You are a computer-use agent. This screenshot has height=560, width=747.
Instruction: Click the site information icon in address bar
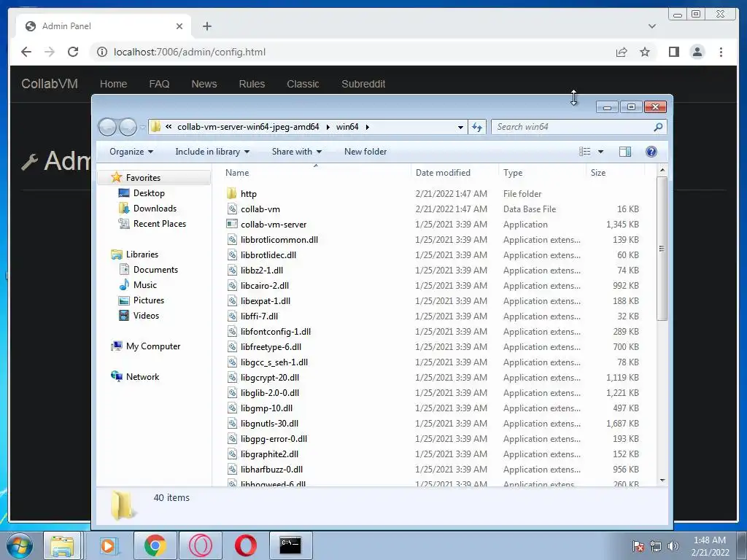pyautogui.click(x=102, y=52)
